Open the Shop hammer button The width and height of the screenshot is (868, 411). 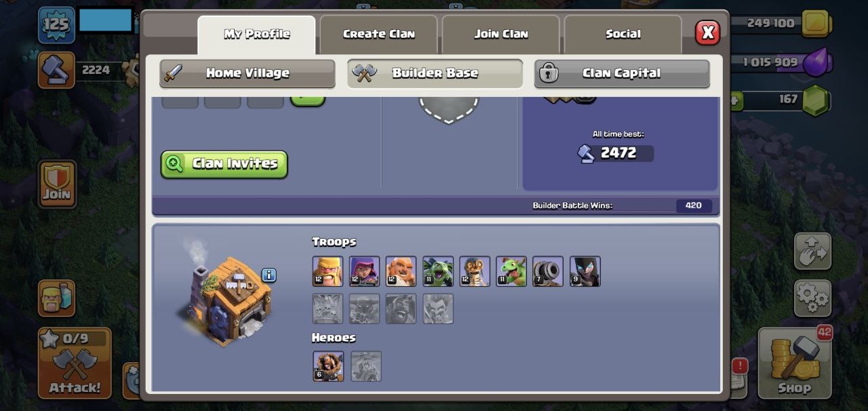(x=795, y=363)
